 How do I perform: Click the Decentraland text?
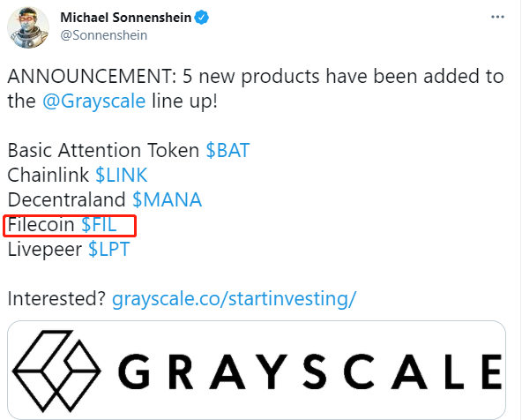tap(66, 199)
